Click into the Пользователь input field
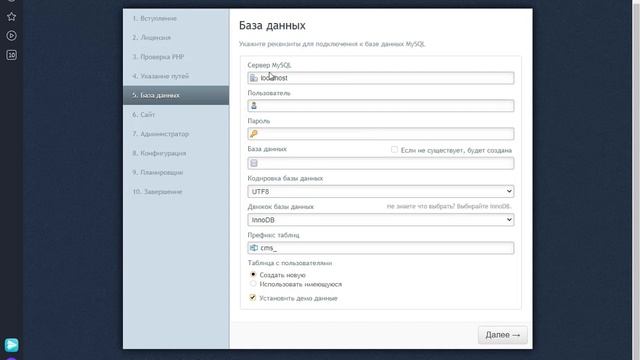 [x=380, y=106]
